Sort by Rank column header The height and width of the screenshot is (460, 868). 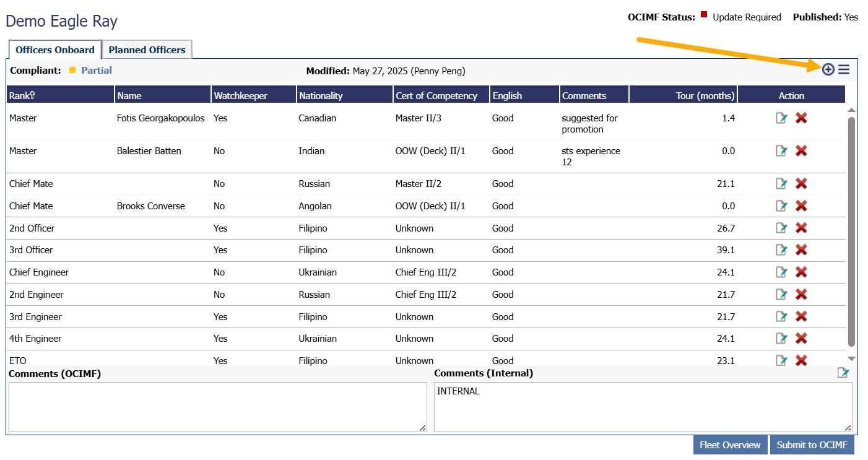tap(22, 95)
